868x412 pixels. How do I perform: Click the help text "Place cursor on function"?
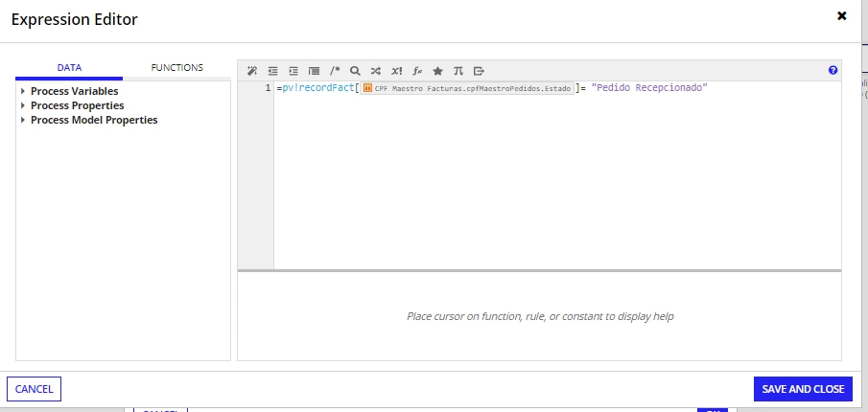coord(540,316)
